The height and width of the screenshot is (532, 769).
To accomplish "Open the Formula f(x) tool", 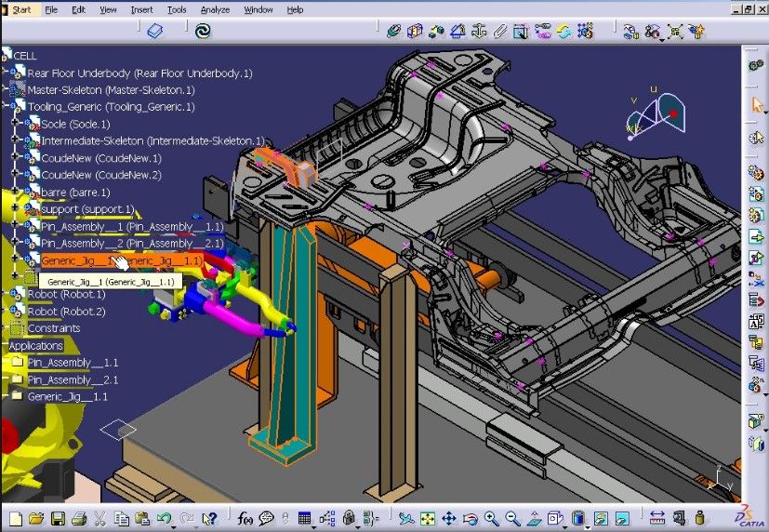I will tap(245, 518).
